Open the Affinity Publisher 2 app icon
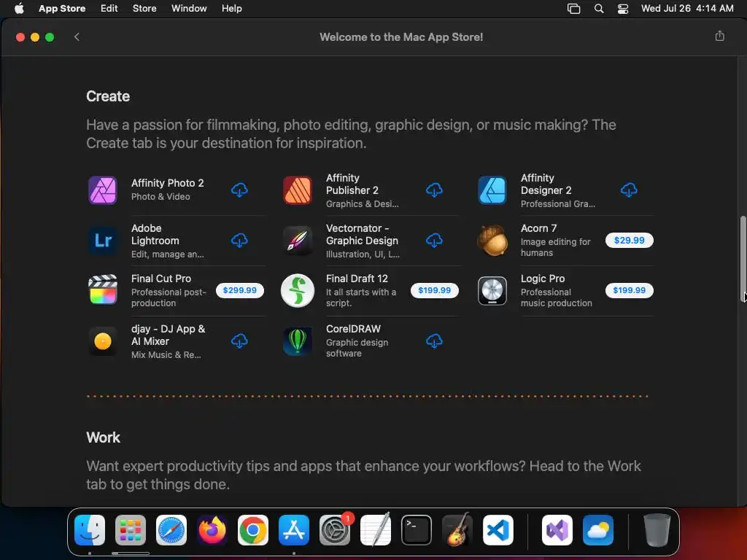The width and height of the screenshot is (747, 560). [x=298, y=190]
